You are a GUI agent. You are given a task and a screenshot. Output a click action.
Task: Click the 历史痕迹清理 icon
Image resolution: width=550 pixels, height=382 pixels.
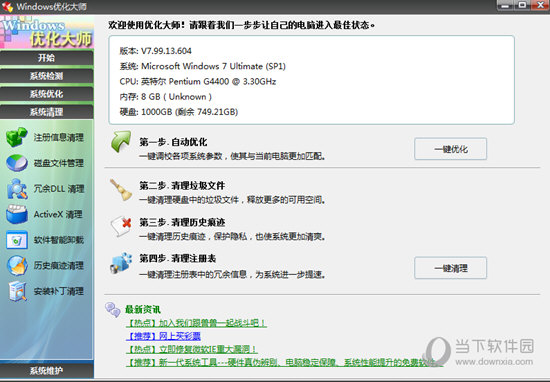[16, 266]
